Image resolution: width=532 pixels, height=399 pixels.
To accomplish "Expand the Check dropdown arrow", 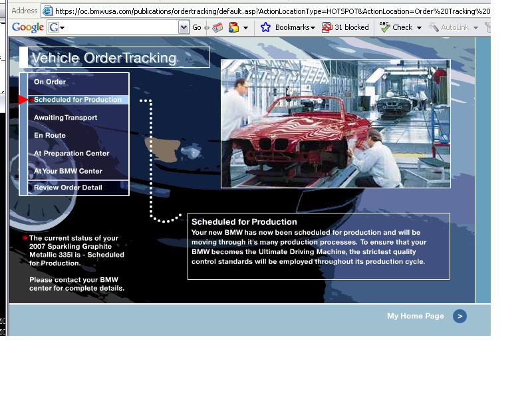I will [419, 28].
